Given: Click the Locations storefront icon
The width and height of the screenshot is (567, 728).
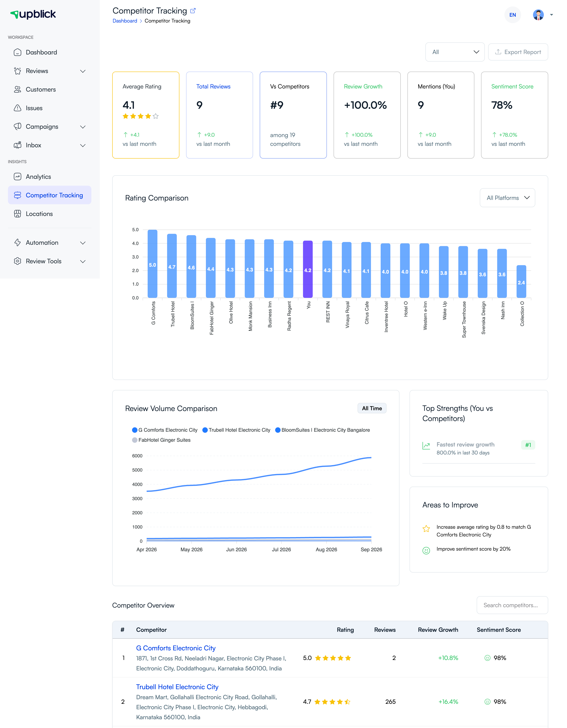Looking at the screenshot, I should pyautogui.click(x=17, y=214).
